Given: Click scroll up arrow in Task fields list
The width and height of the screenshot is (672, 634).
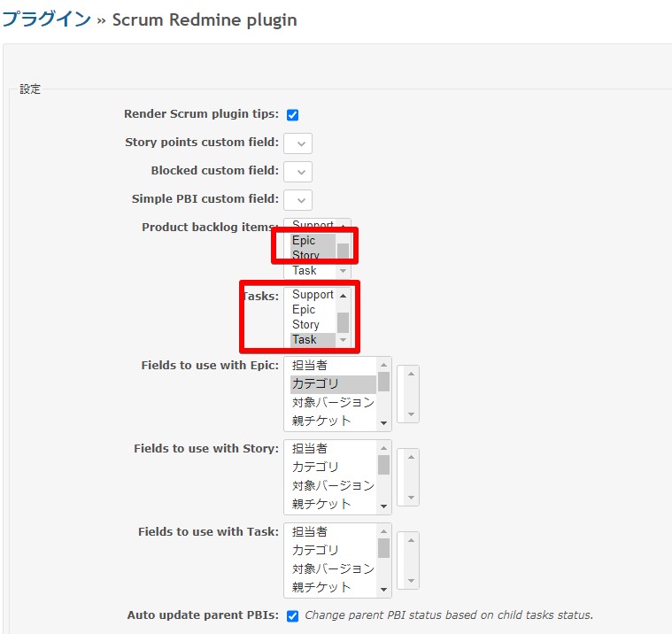Looking at the screenshot, I should point(383,531).
